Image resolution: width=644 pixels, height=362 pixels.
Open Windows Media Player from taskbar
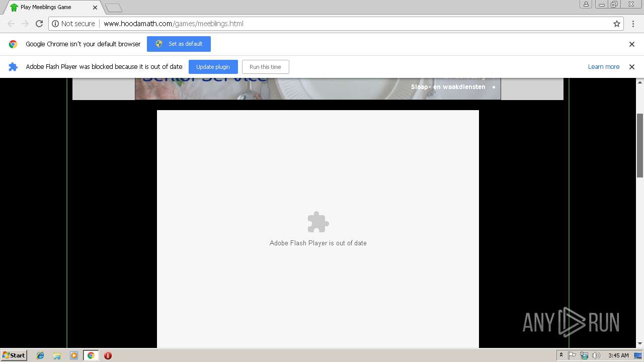click(74, 355)
